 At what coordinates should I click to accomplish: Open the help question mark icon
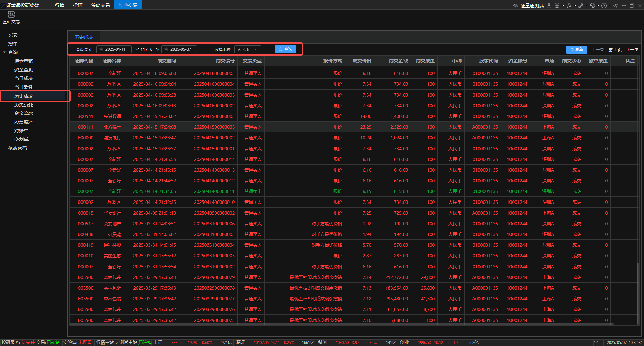604,6
